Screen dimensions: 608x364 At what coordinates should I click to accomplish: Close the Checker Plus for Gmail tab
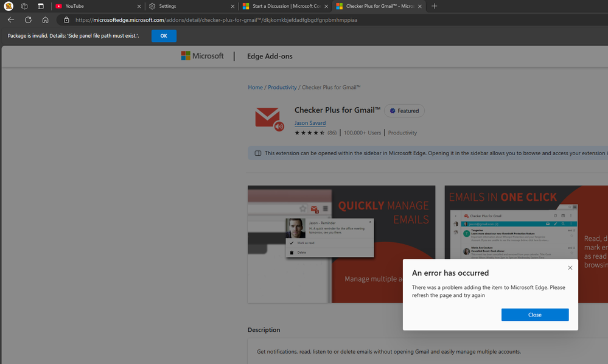[419, 6]
